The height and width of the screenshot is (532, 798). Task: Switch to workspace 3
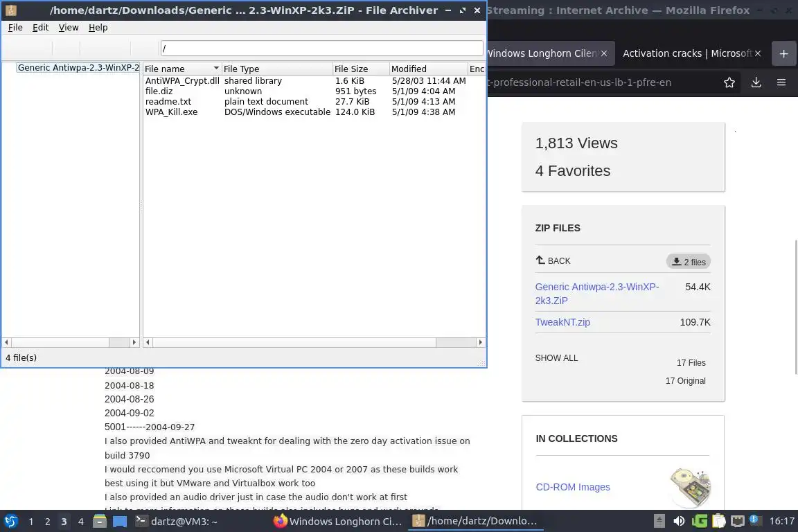(x=64, y=522)
